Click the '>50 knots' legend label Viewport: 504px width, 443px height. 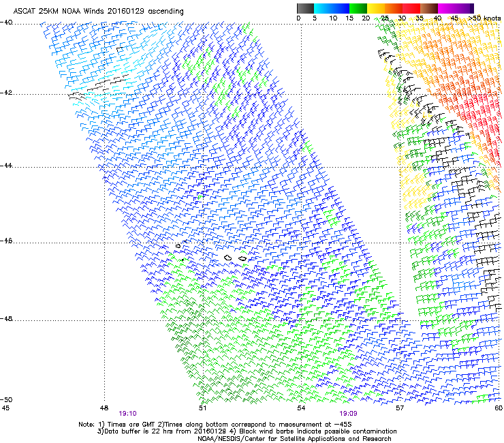pyautogui.click(x=485, y=18)
